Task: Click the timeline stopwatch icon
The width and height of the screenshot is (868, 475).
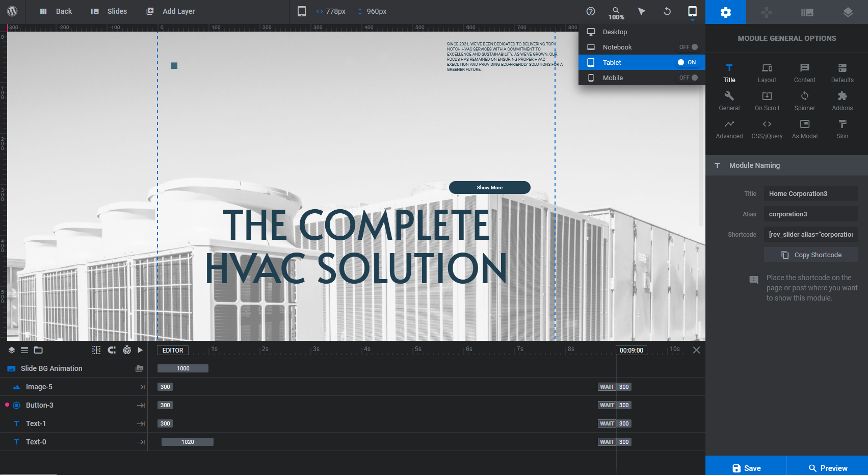Action: pyautogui.click(x=127, y=350)
